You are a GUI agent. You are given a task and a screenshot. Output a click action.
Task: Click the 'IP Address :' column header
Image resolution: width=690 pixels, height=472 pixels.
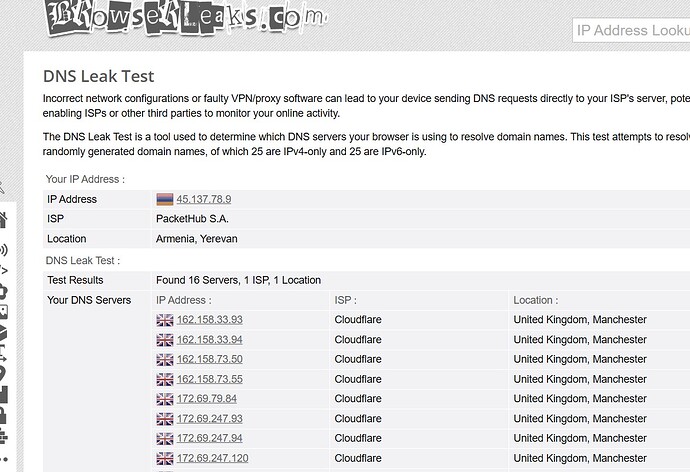pos(184,300)
